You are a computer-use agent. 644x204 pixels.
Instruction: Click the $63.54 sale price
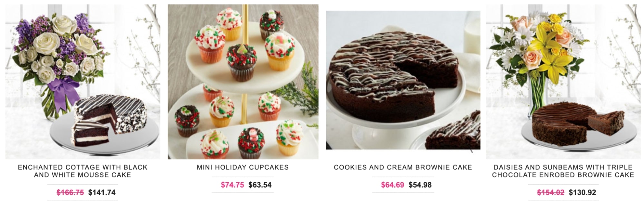click(x=260, y=185)
